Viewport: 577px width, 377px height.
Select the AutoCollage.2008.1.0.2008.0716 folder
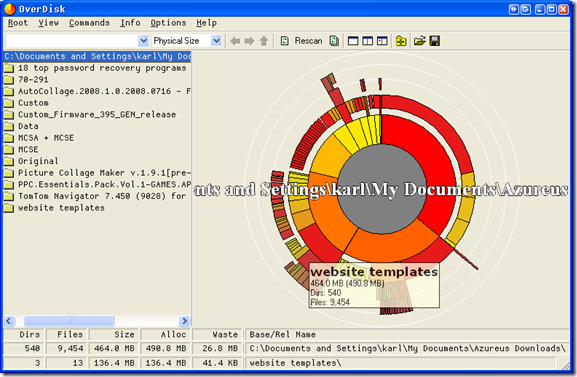tap(97, 91)
